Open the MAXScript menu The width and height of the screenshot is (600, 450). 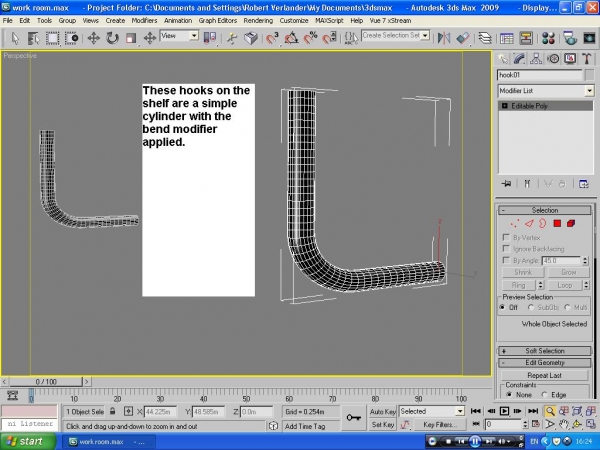click(329, 21)
